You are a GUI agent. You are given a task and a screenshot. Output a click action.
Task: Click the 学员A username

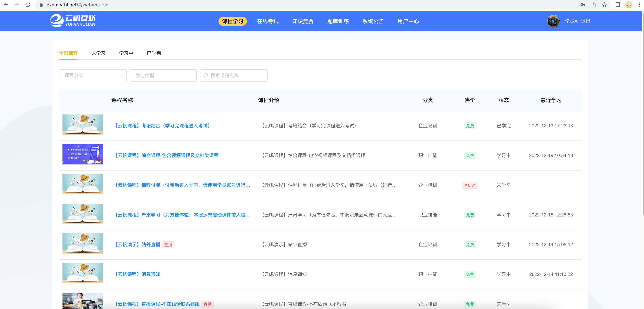point(571,21)
